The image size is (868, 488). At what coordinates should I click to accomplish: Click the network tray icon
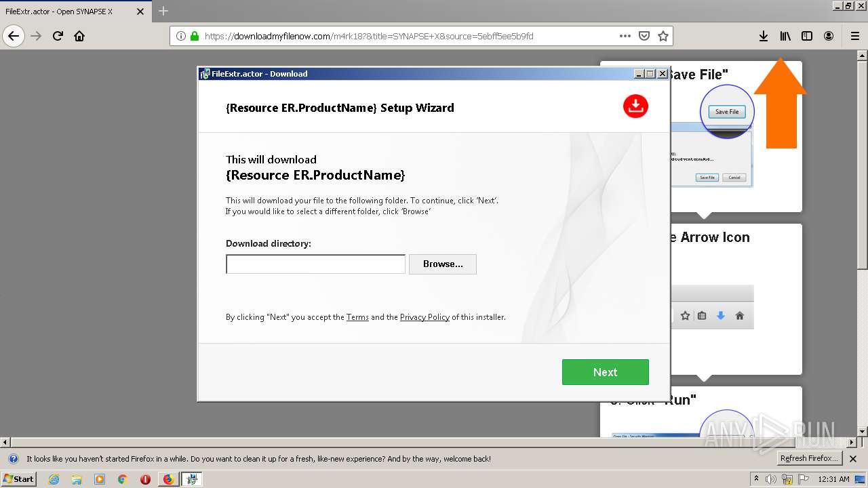pos(787,479)
